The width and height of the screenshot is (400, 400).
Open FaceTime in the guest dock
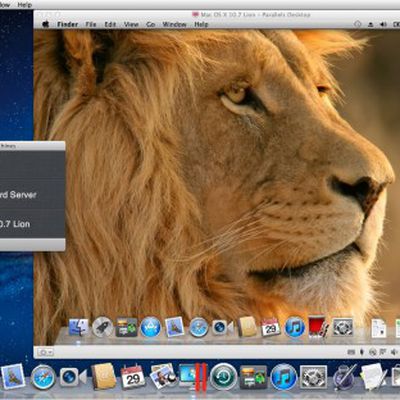point(223,327)
